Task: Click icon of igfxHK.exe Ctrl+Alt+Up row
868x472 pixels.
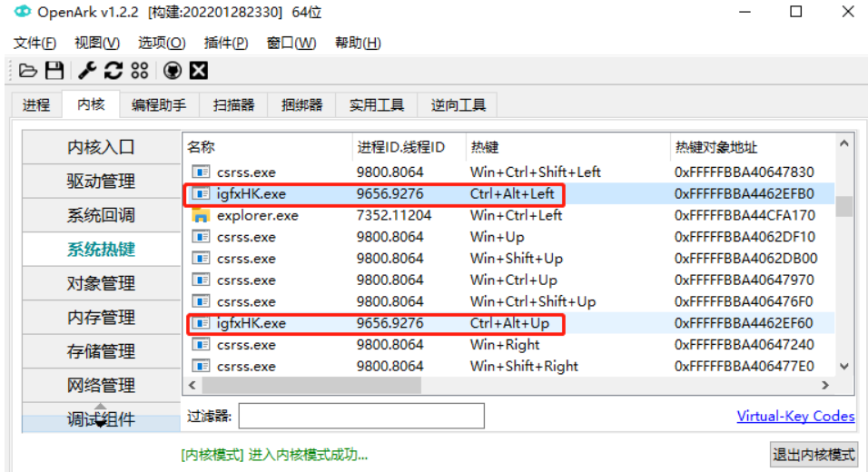Action: pos(201,323)
